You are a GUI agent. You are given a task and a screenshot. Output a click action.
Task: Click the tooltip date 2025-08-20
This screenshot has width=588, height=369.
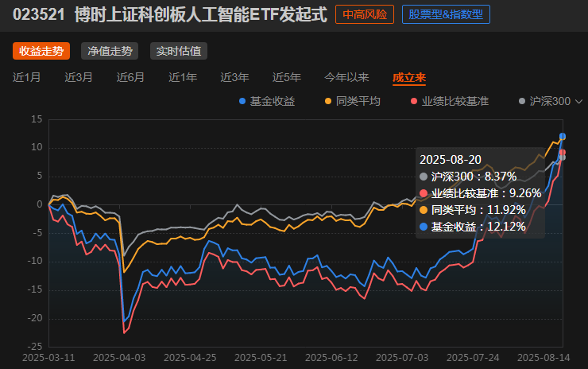(x=450, y=160)
